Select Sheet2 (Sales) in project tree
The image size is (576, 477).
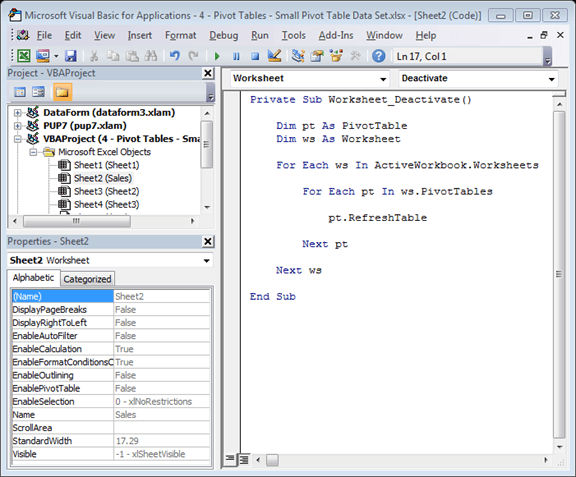103,178
